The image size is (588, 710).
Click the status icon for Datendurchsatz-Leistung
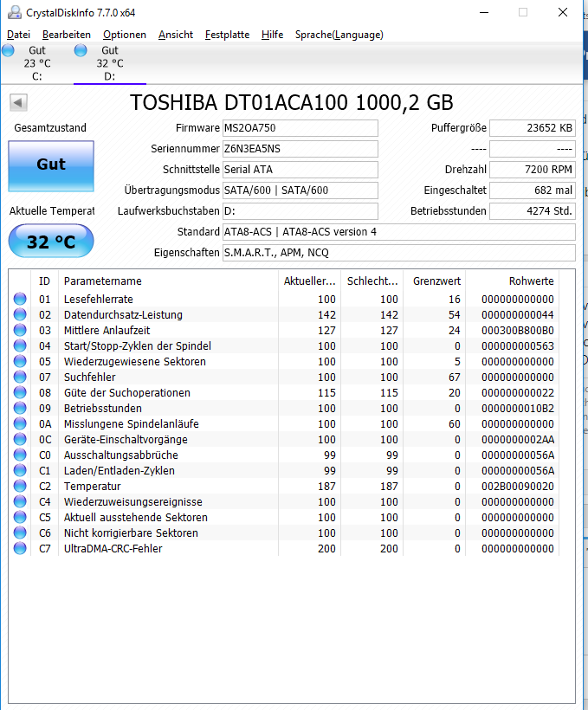point(20,314)
